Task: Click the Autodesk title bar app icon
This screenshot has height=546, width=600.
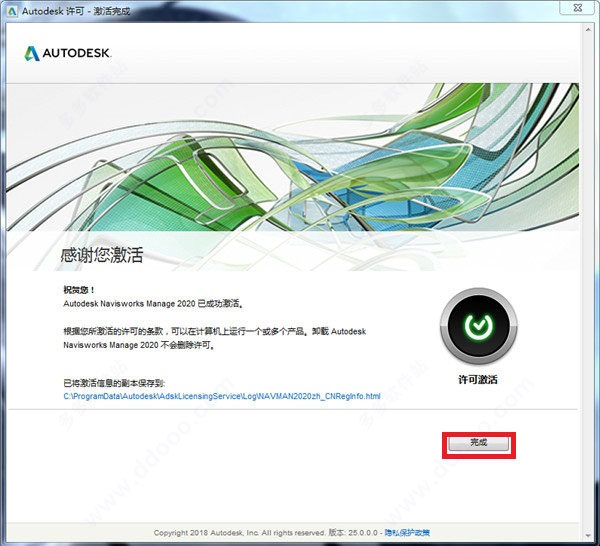Action: coord(12,11)
